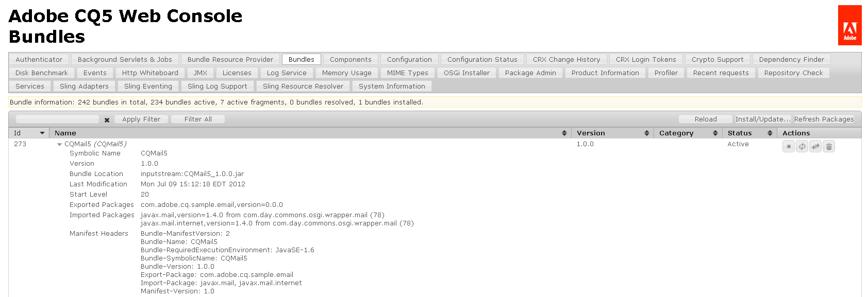Click Apply Filter button

(141, 119)
